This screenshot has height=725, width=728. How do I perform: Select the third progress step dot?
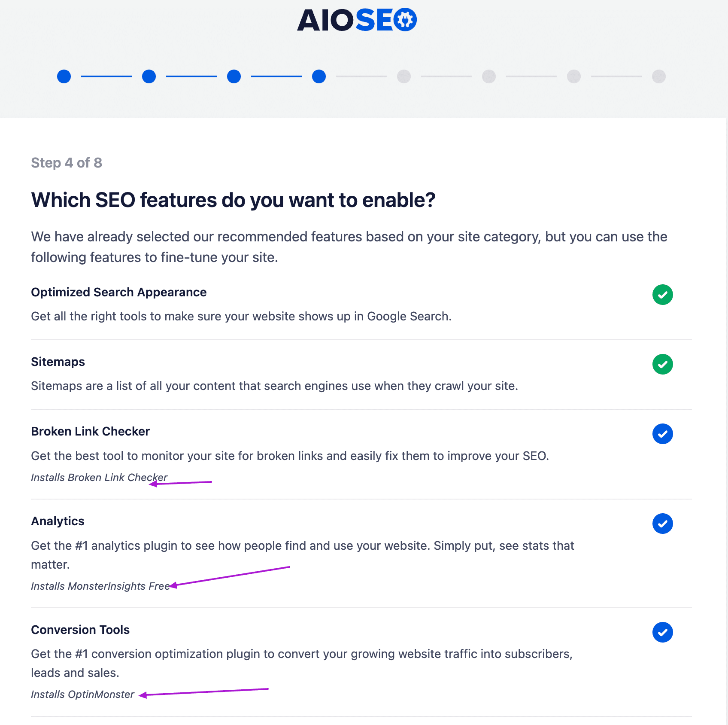click(x=234, y=76)
